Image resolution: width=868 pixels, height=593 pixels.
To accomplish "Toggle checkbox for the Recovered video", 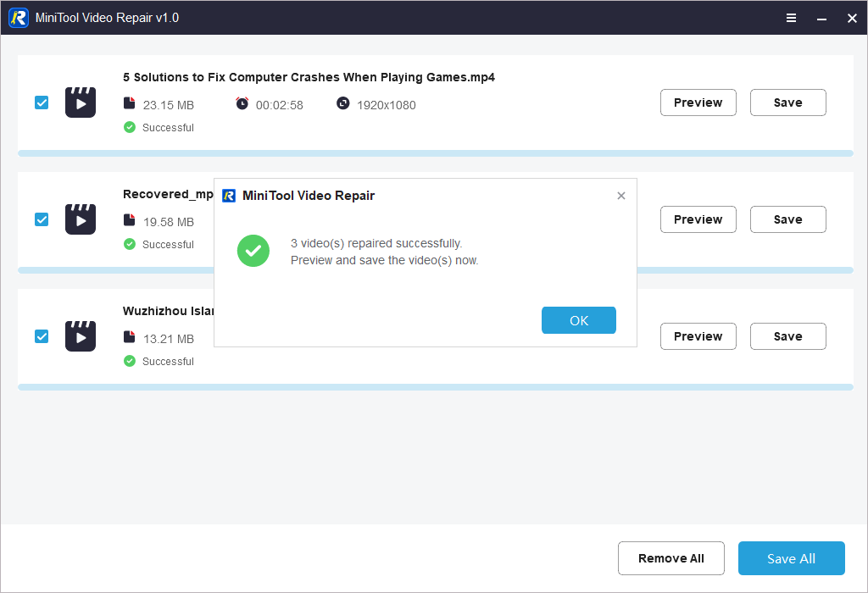I will coord(42,219).
